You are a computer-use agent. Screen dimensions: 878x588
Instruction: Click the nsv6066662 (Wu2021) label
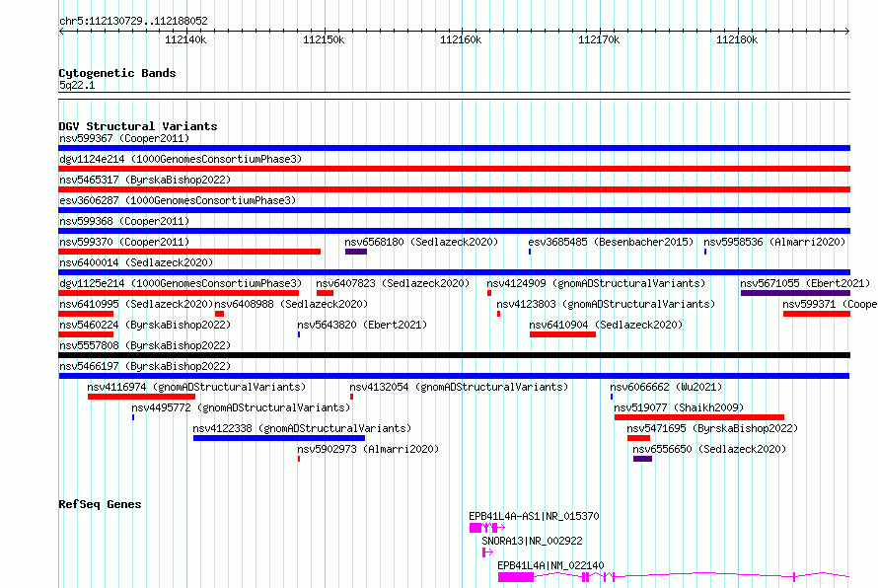tap(666, 387)
